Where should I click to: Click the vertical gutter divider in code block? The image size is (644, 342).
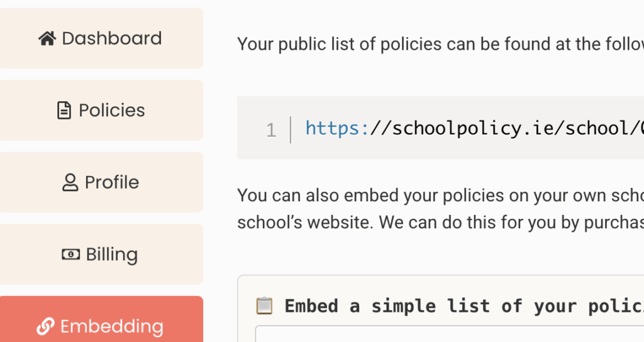[291, 130]
